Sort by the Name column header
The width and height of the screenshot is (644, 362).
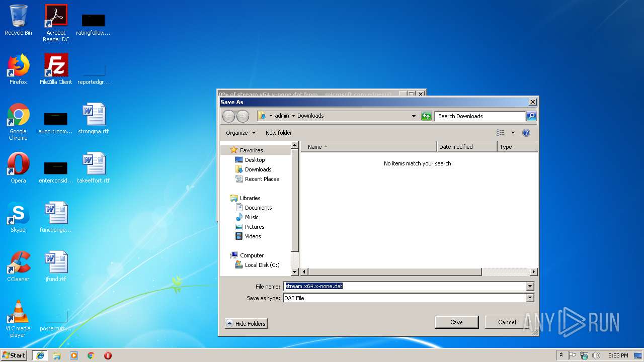pyautogui.click(x=369, y=147)
